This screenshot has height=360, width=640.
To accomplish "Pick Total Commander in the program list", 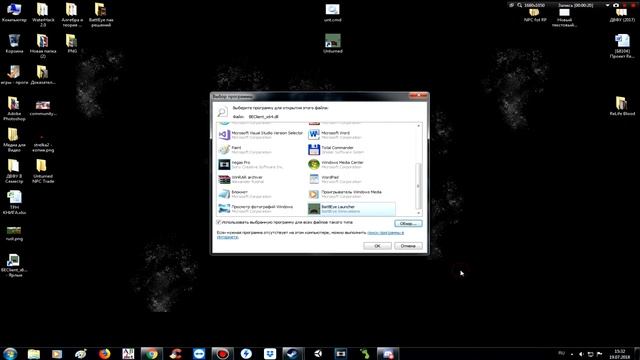I will (x=351, y=150).
